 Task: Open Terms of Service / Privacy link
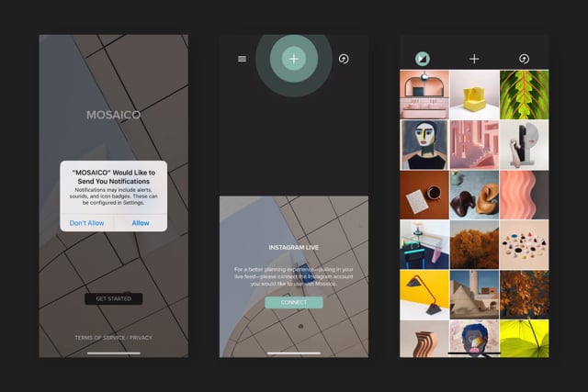coord(114,338)
